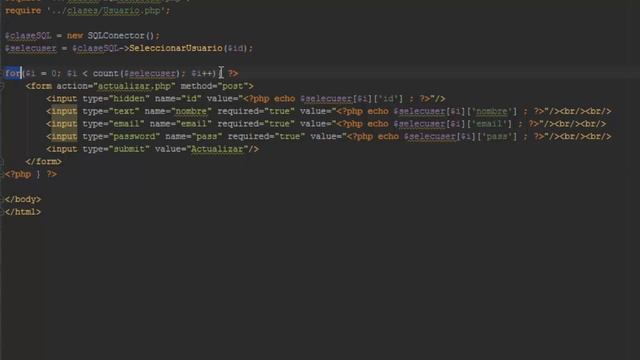Screen dimensions: 640x360
Task: Click the closing ?> tag on the for line
Action: 233,73
